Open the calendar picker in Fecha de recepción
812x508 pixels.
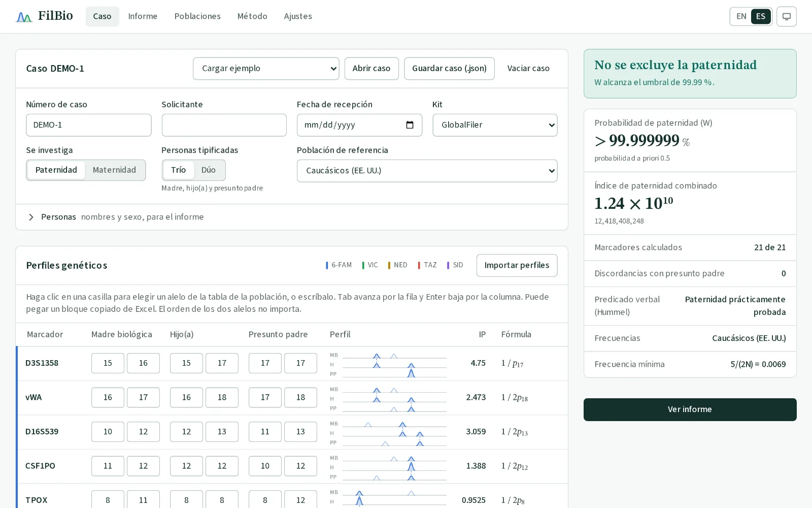[410, 125]
